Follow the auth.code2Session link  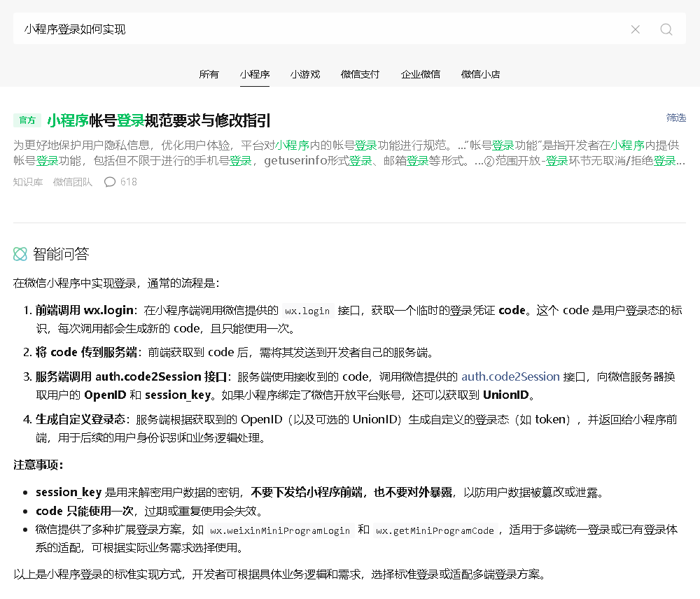click(x=510, y=376)
